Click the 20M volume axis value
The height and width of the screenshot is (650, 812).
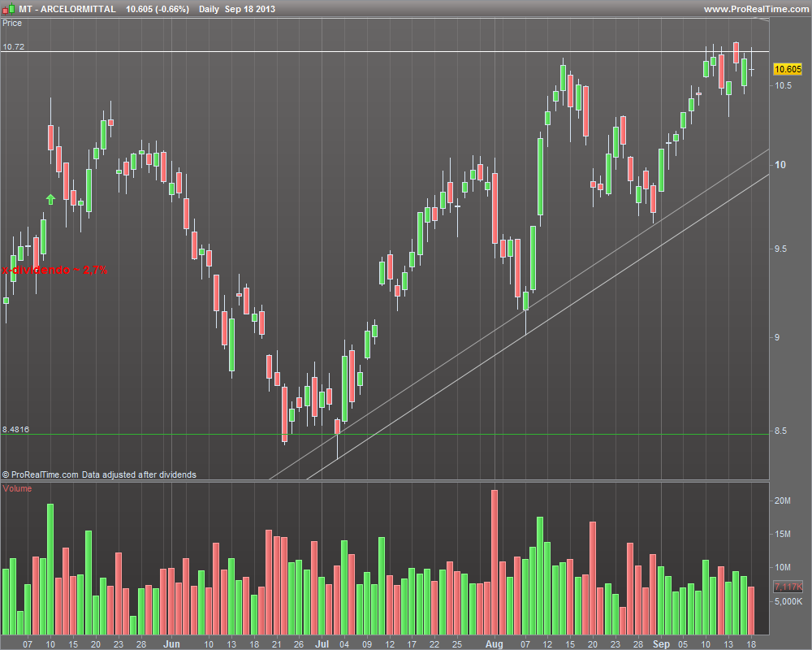click(783, 500)
